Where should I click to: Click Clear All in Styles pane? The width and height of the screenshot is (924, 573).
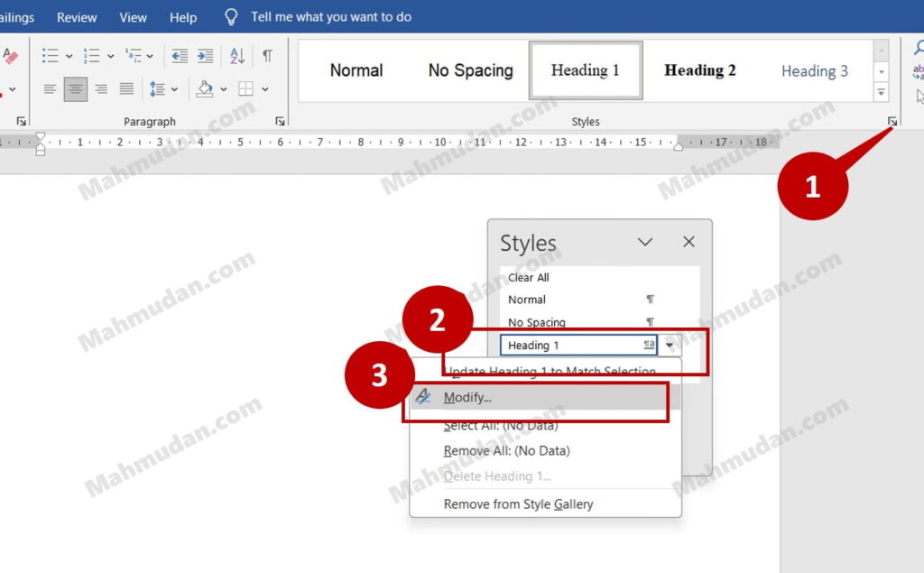click(529, 278)
